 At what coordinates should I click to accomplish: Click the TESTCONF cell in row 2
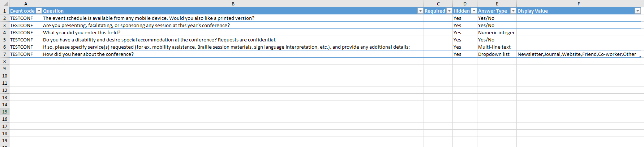pos(21,18)
